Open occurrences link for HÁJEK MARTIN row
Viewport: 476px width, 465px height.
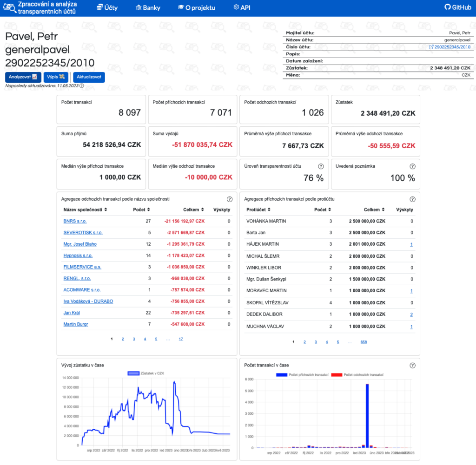coord(411,244)
